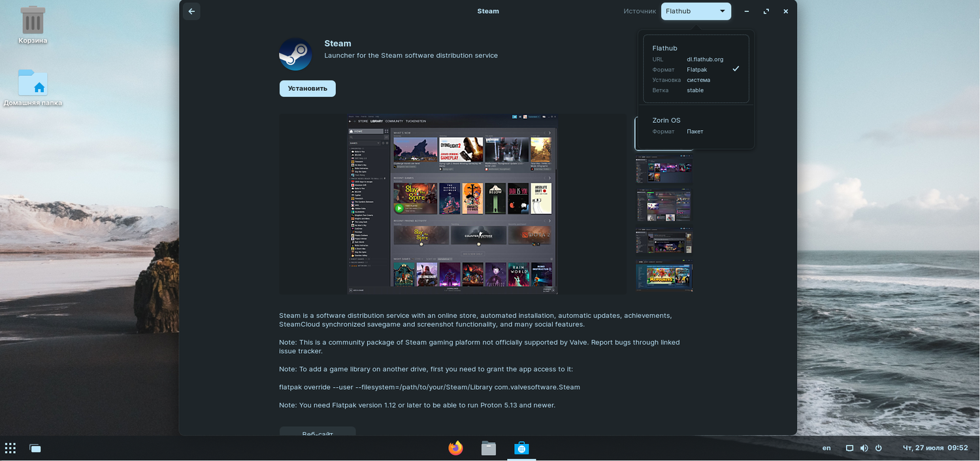Image resolution: width=980 pixels, height=461 pixels.
Task: Select the Flathub source in the popup
Action: pos(696,69)
